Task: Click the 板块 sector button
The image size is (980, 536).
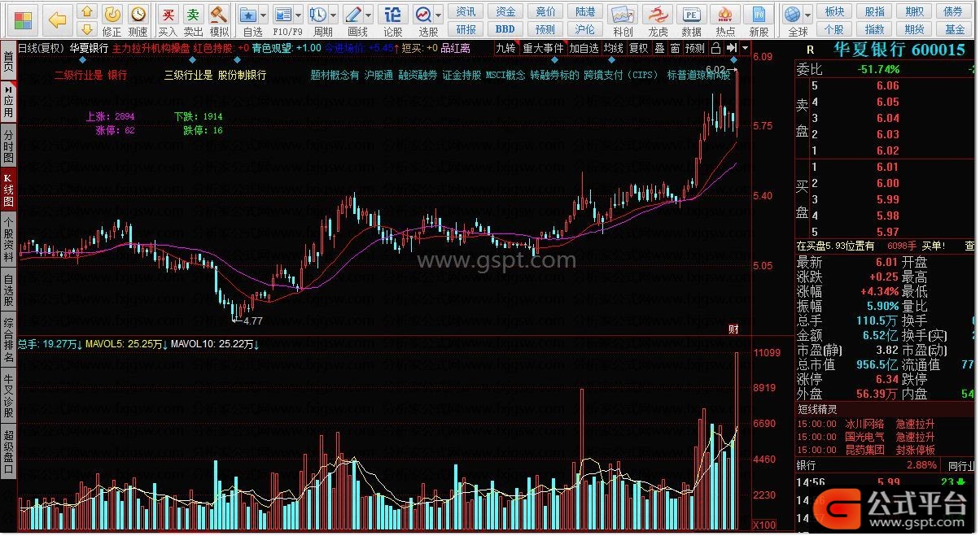Action: [x=834, y=11]
